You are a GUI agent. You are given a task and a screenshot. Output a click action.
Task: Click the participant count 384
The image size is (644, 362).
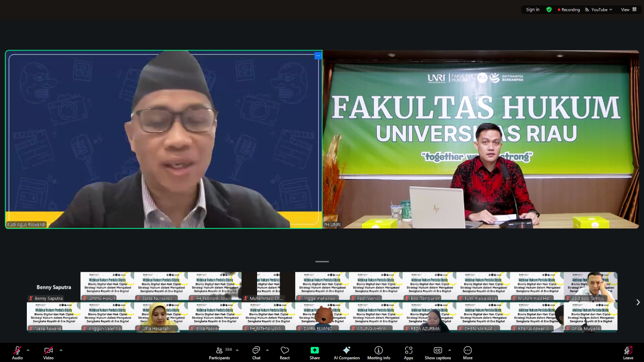(229, 350)
